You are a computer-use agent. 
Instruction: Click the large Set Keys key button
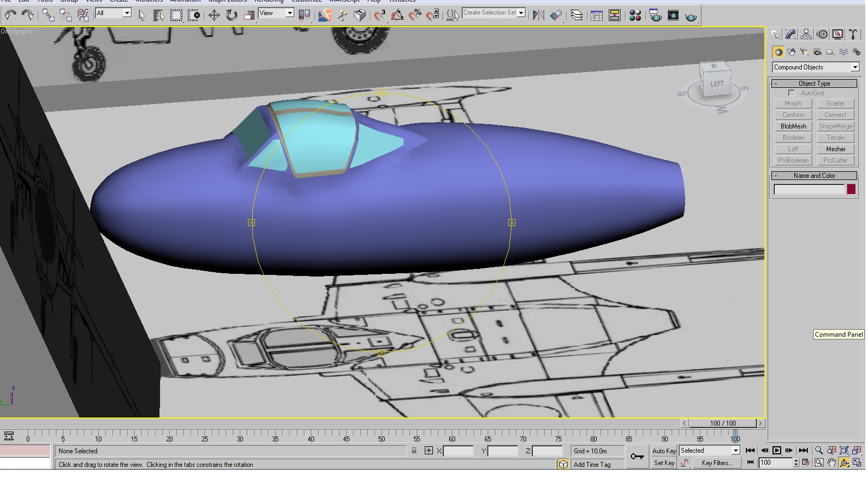point(637,457)
